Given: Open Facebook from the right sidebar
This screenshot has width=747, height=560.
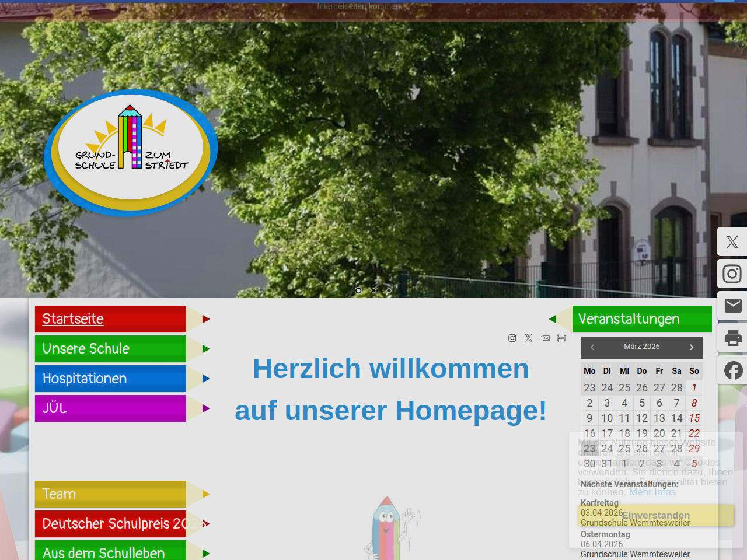Looking at the screenshot, I should (x=732, y=370).
